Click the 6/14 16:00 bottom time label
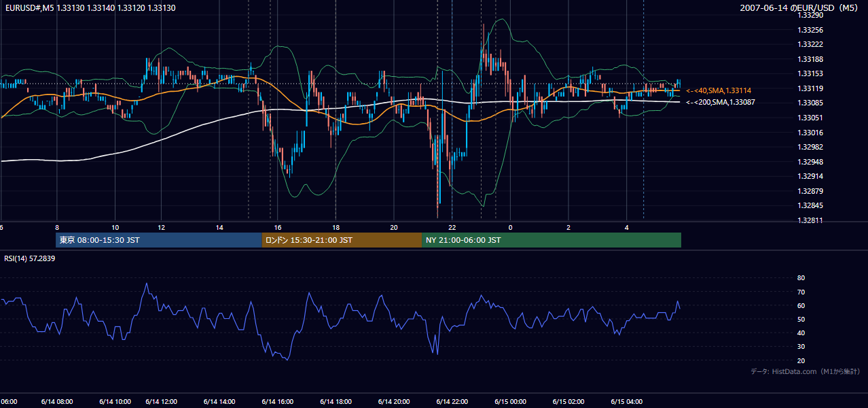 (x=277, y=402)
